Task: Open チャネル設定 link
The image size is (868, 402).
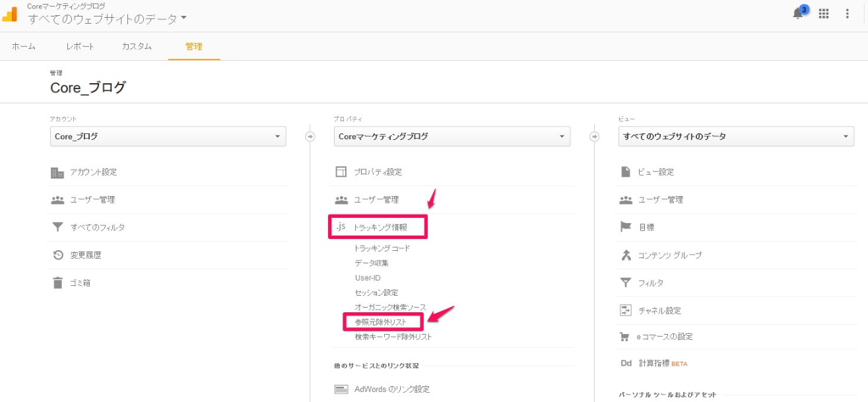Action: coord(659,310)
